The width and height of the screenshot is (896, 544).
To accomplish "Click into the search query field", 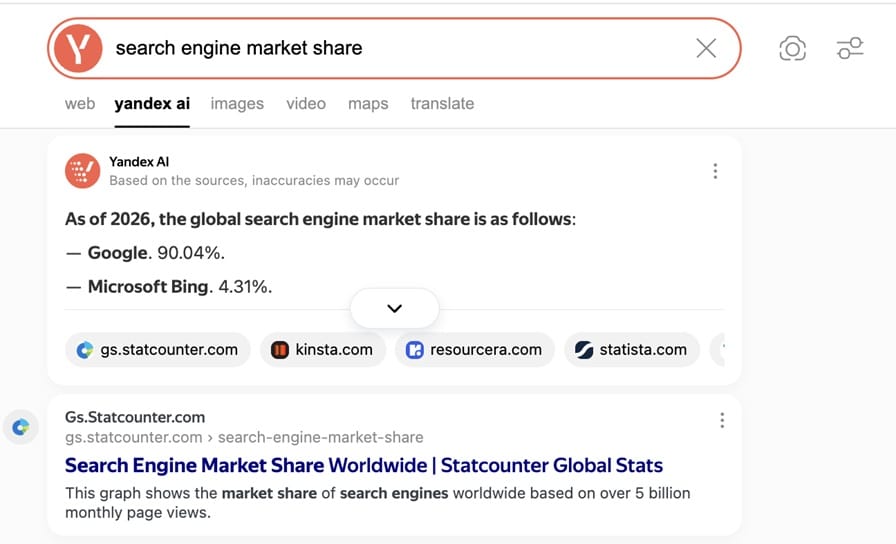I will [400, 48].
